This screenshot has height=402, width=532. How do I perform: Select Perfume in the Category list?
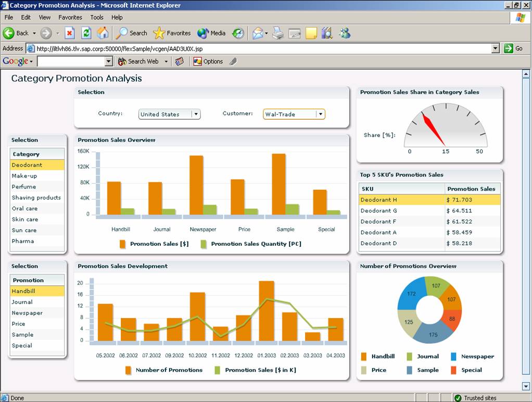[24, 186]
